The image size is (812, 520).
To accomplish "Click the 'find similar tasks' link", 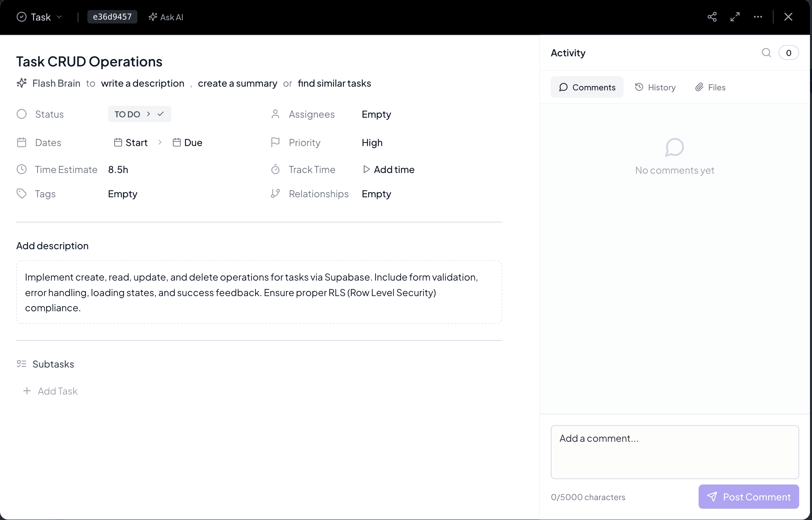I will click(334, 83).
